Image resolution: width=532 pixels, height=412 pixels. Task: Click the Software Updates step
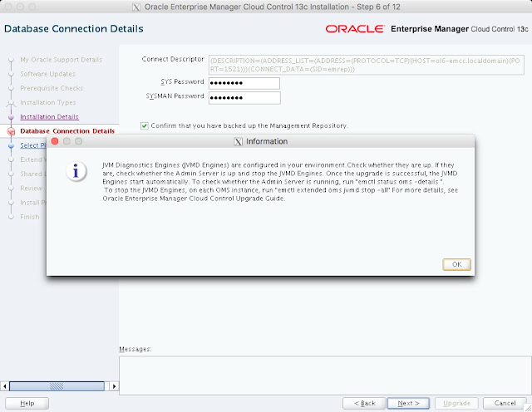point(48,74)
